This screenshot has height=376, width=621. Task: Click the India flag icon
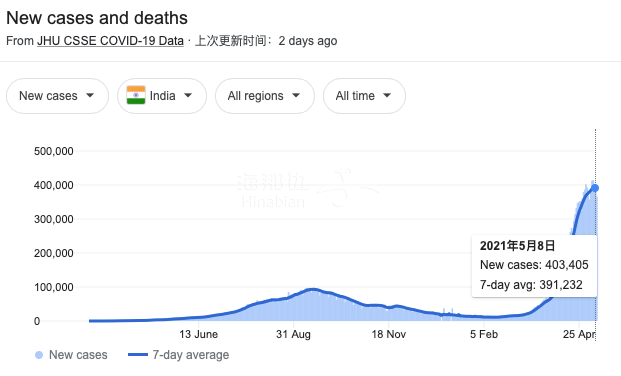tap(136, 95)
